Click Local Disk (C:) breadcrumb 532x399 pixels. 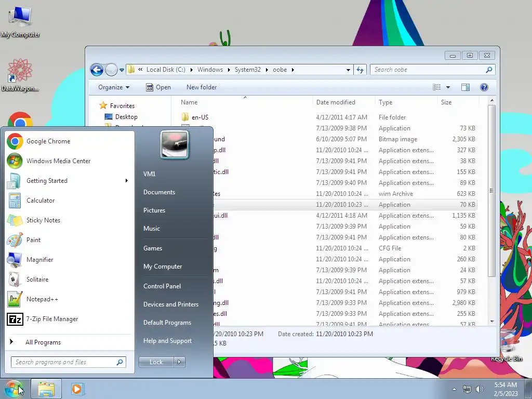(166, 70)
